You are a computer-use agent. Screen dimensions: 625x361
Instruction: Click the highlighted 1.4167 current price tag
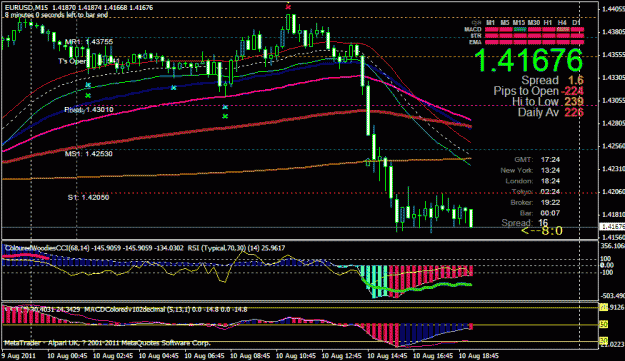(612, 227)
